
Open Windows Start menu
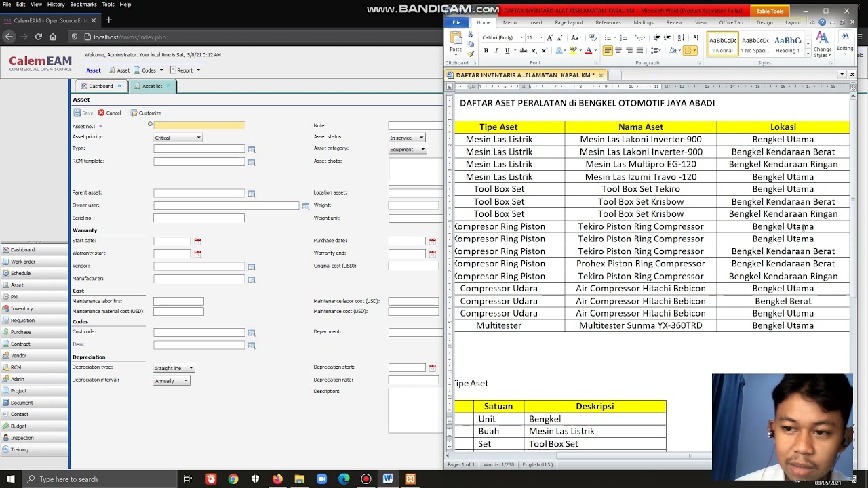click(11, 479)
